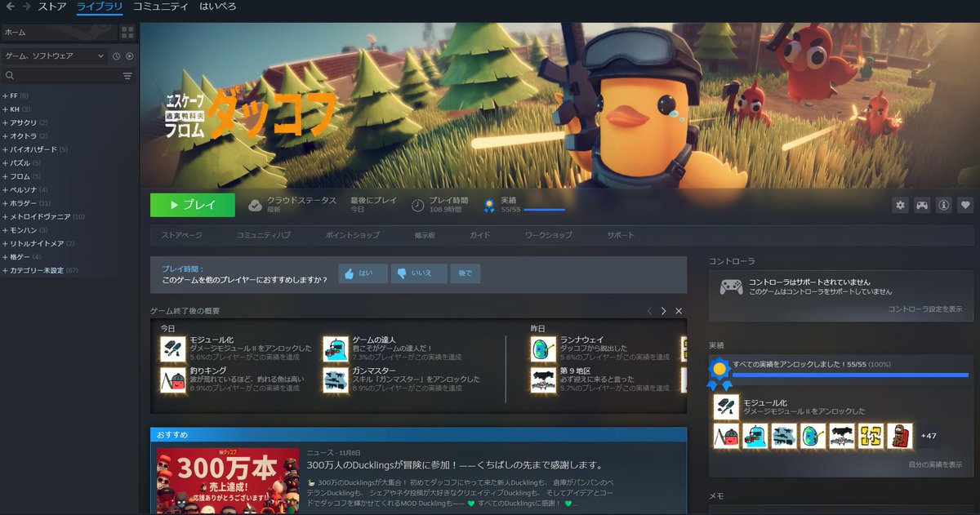Screen dimensions: 980x515
Task: Show next summary with right chevron
Action: pyautogui.click(x=664, y=311)
